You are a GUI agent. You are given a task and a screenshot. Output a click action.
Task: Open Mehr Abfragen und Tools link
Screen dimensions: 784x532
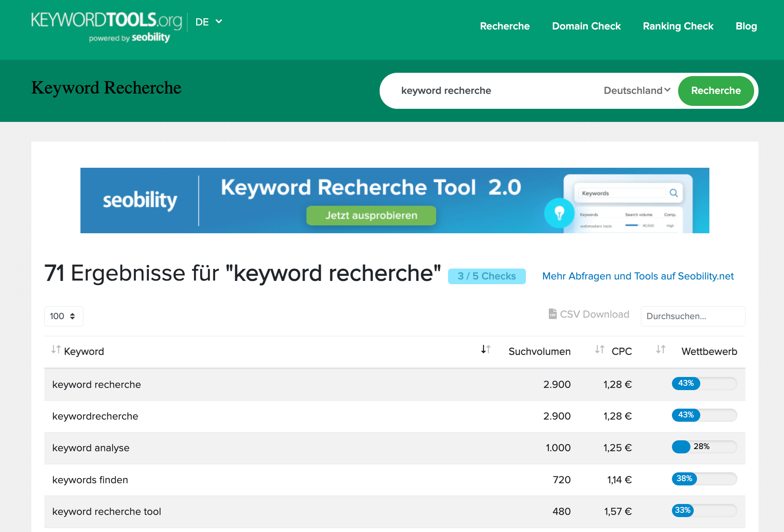click(x=638, y=276)
